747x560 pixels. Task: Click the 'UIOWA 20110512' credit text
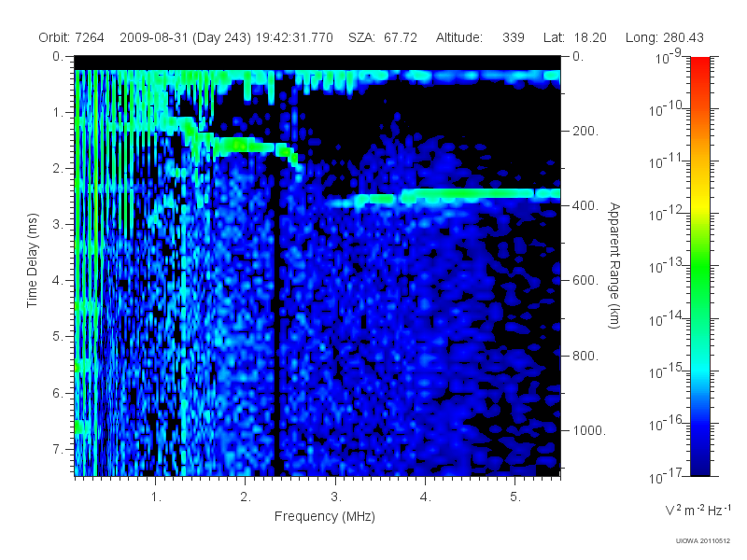tap(703, 541)
